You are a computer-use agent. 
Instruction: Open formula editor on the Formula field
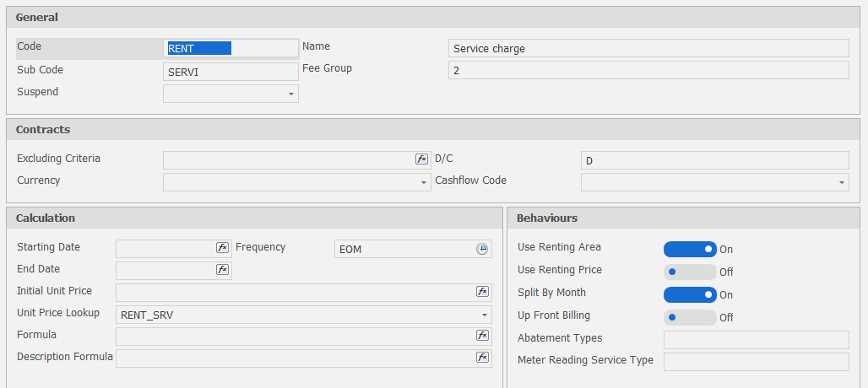pyautogui.click(x=482, y=336)
